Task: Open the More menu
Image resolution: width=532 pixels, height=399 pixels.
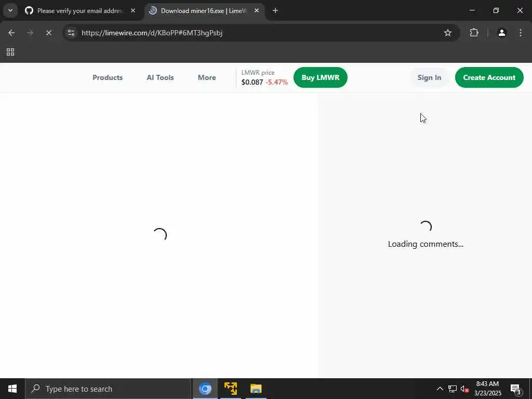Action: pos(207,78)
